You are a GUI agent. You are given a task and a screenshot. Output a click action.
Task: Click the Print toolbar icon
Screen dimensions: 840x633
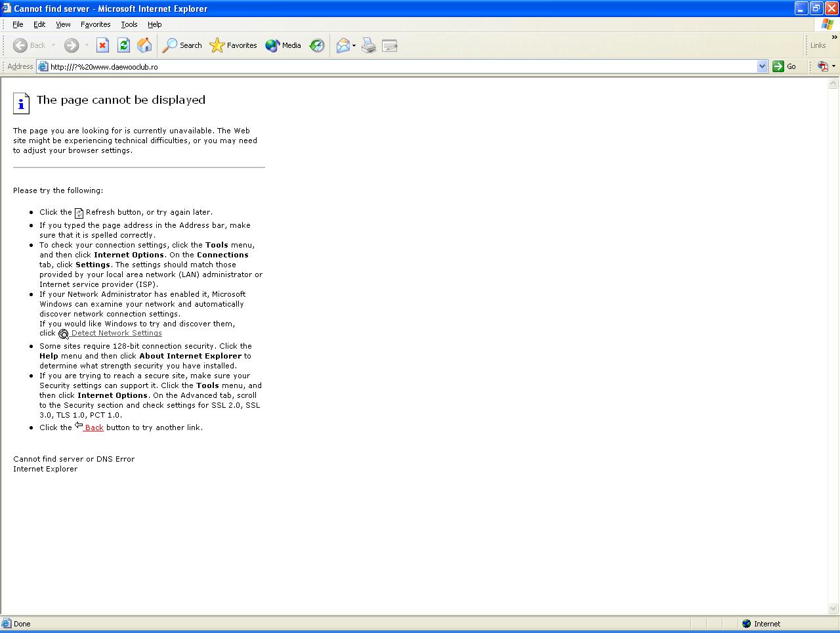coord(369,45)
